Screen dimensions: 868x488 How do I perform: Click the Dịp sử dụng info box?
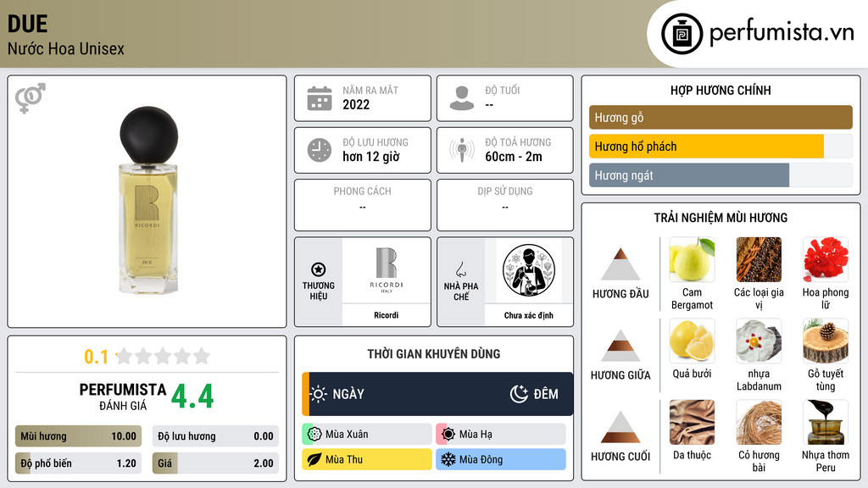tap(505, 205)
